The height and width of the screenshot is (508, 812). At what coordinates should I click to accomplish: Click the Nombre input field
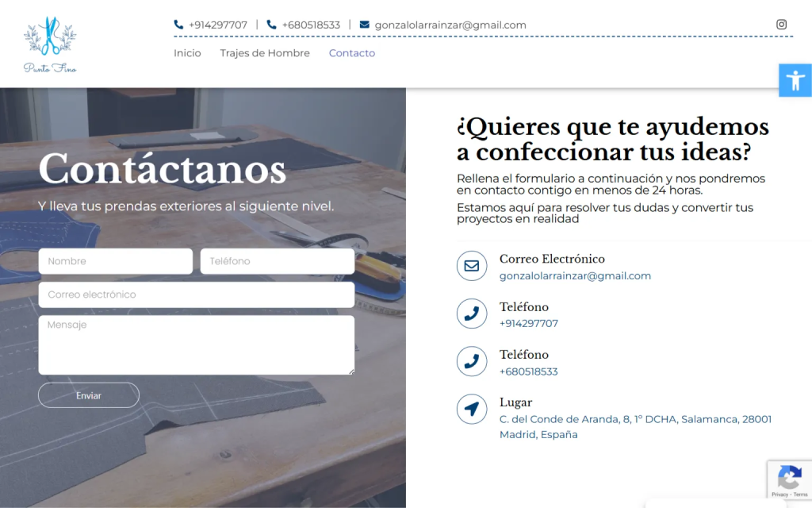pyautogui.click(x=115, y=260)
